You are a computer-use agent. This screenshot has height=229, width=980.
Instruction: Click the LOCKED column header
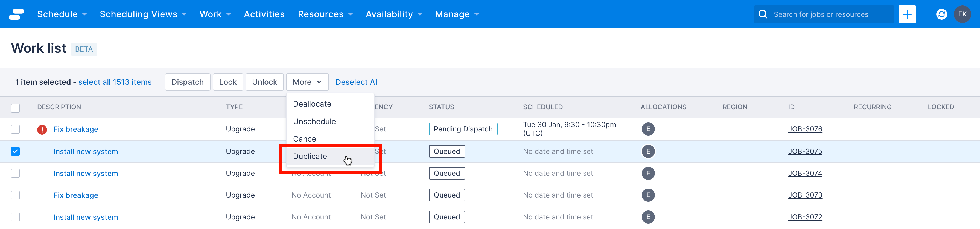point(940,107)
